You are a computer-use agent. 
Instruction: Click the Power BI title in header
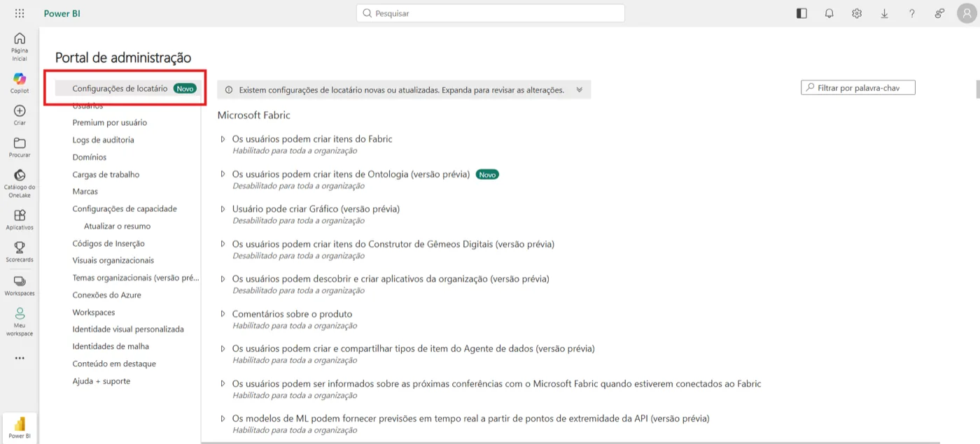62,13
